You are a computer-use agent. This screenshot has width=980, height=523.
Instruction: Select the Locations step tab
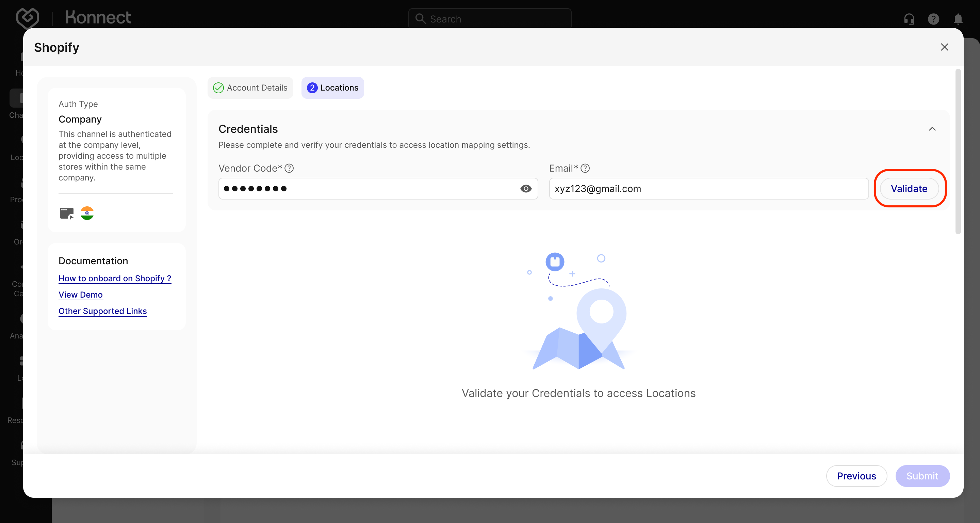332,88
